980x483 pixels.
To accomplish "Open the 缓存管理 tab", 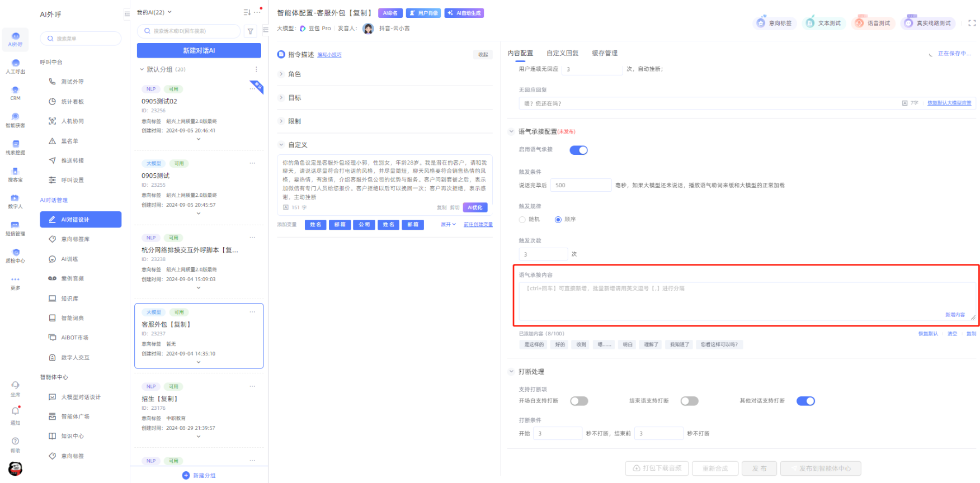I will 604,53.
